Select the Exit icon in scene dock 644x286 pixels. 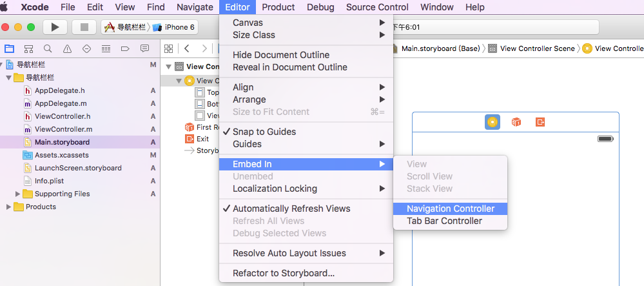click(x=540, y=122)
